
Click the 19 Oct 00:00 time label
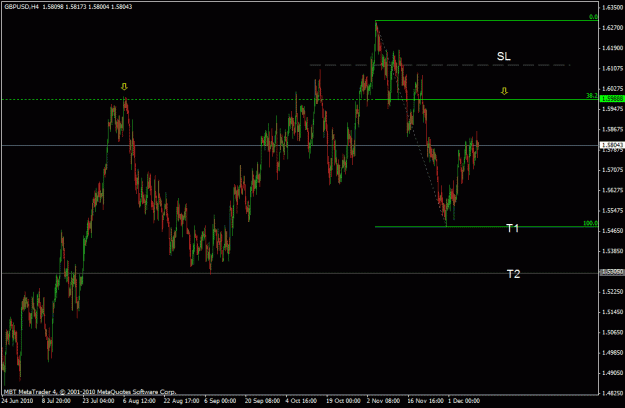click(x=343, y=401)
